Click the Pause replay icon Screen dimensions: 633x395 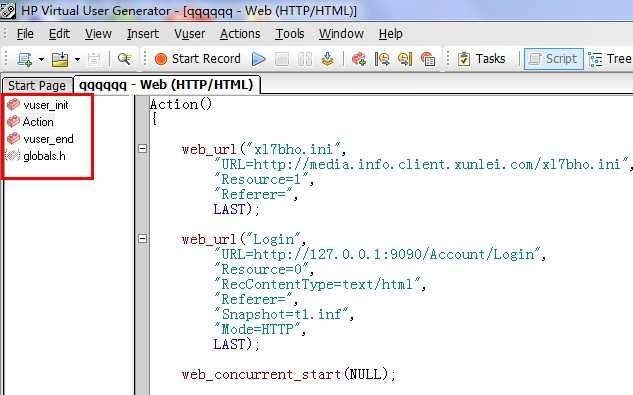pyautogui.click(x=305, y=59)
